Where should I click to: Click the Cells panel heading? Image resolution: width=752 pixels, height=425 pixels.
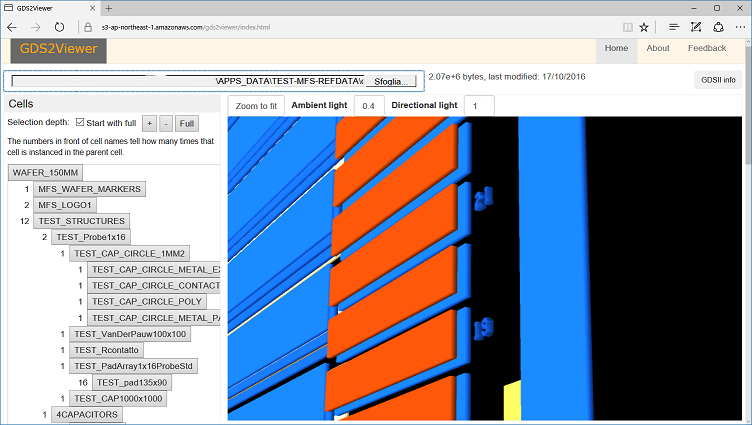point(21,104)
